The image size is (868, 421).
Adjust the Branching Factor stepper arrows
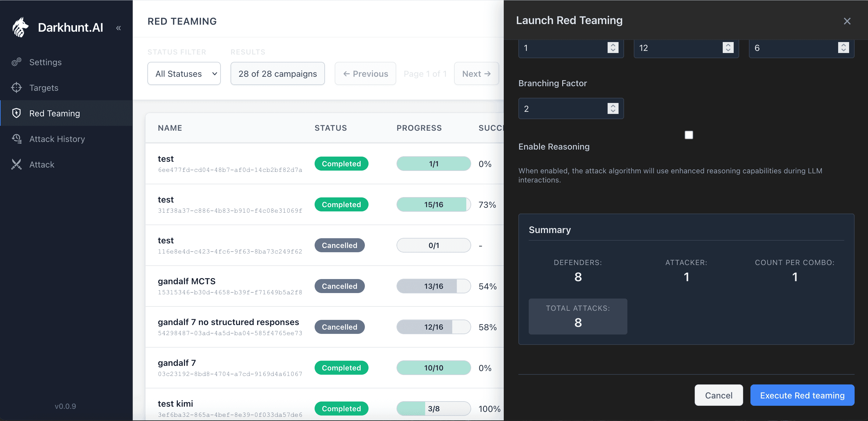pyautogui.click(x=612, y=108)
